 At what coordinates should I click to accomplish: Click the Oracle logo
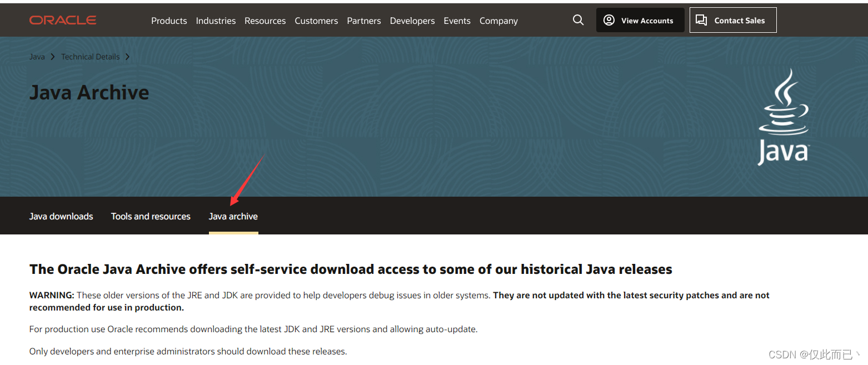point(62,20)
